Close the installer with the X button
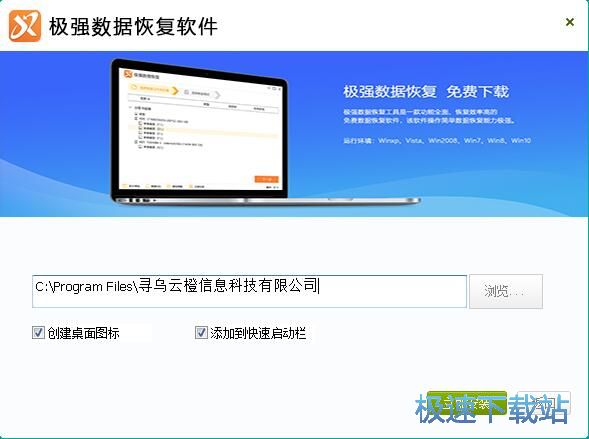 click(569, 22)
